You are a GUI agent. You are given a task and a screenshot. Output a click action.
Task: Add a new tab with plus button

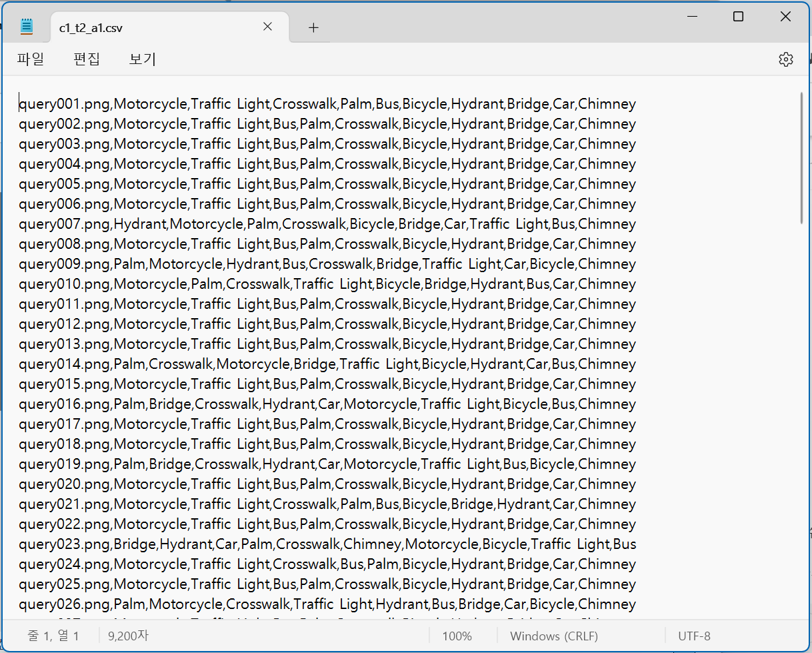(x=313, y=27)
